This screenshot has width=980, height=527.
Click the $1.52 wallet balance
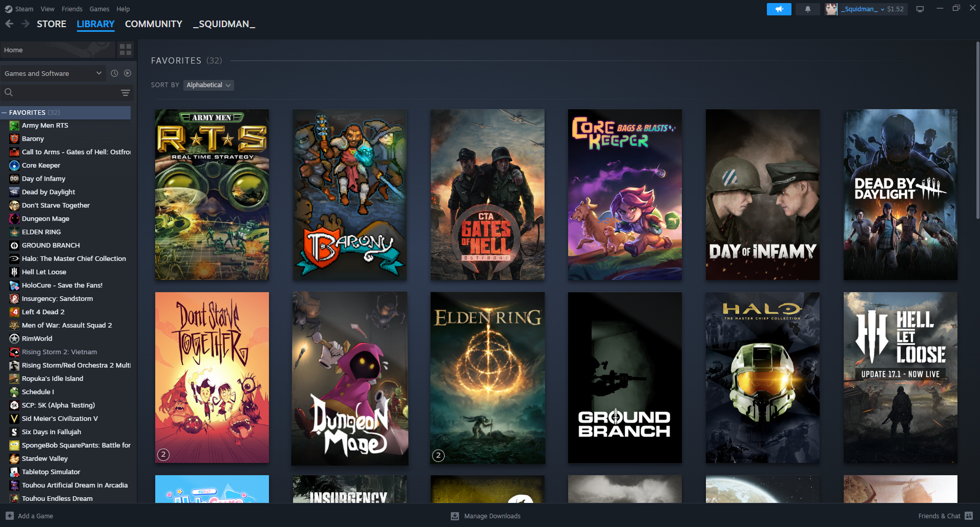click(895, 9)
